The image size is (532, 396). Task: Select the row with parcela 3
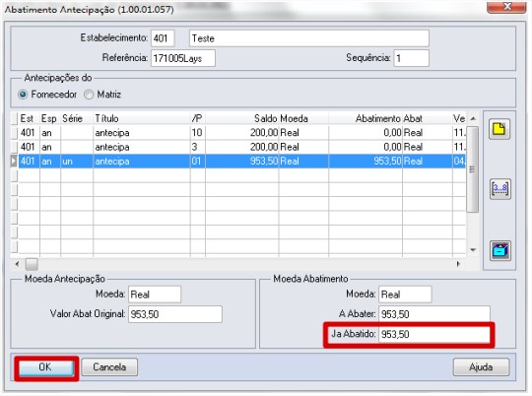[x=241, y=147]
